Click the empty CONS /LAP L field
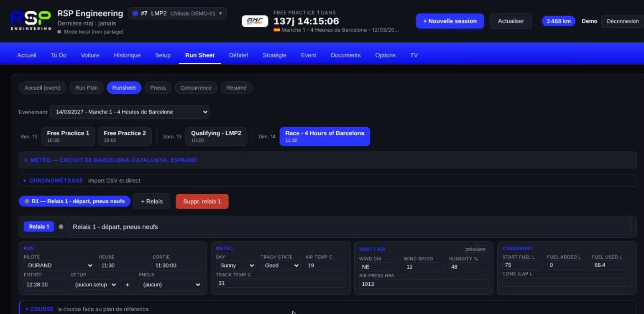The width and height of the screenshot is (644, 314). [x=567, y=282]
